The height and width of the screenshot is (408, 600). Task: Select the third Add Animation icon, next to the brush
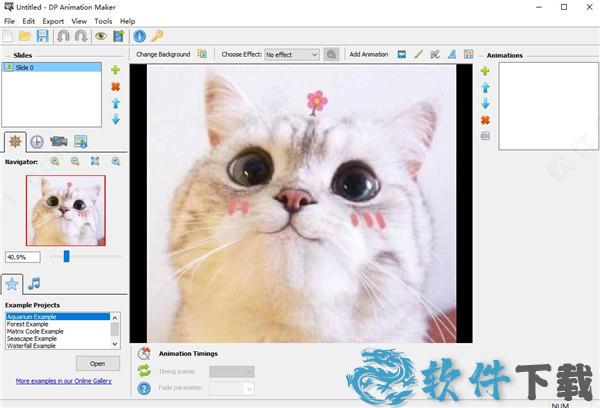[435, 54]
